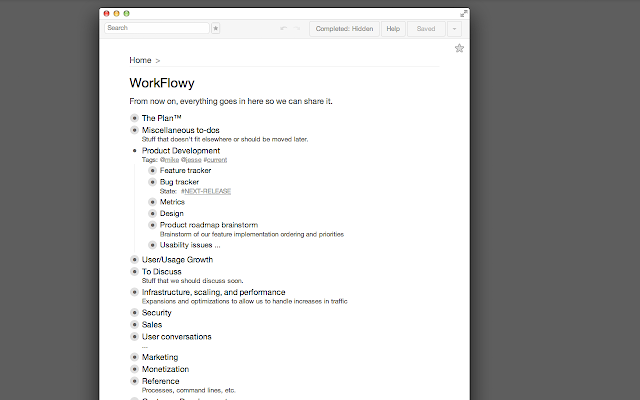Viewport: 640px width, 400px height.
Task: Open the Bug tracker bullet
Action: (x=152, y=182)
